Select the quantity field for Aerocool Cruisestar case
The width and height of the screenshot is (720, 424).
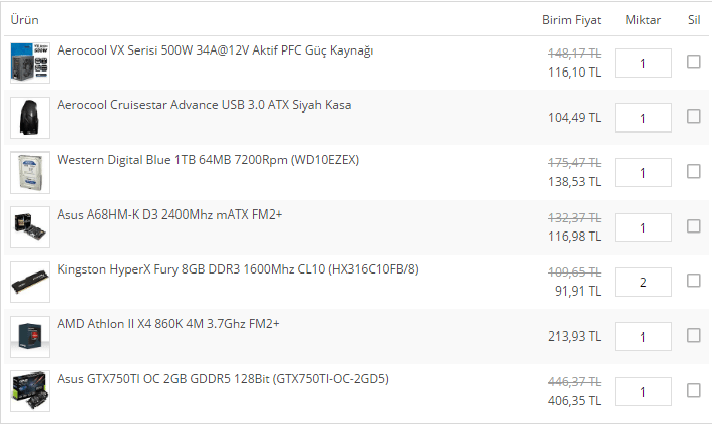pos(643,118)
